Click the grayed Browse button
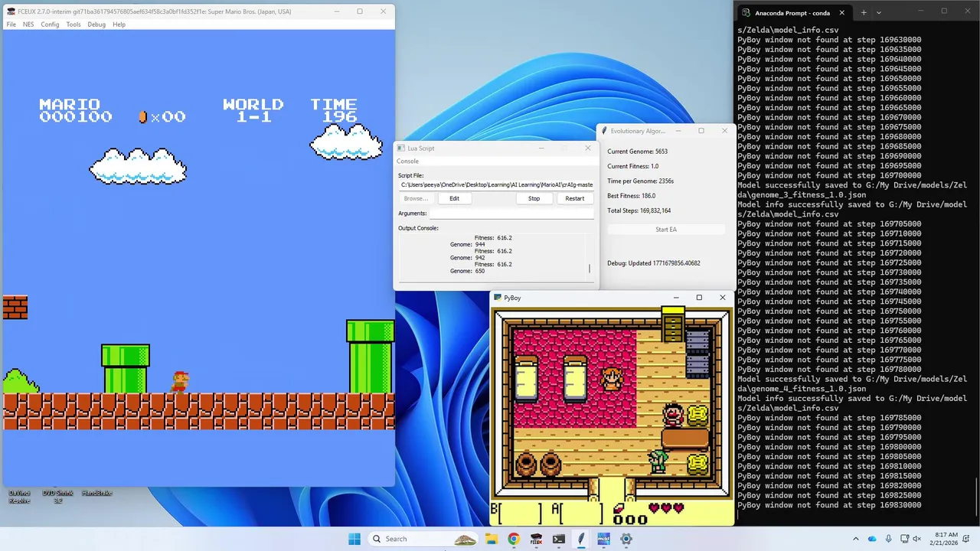The height and width of the screenshot is (551, 980). [416, 198]
